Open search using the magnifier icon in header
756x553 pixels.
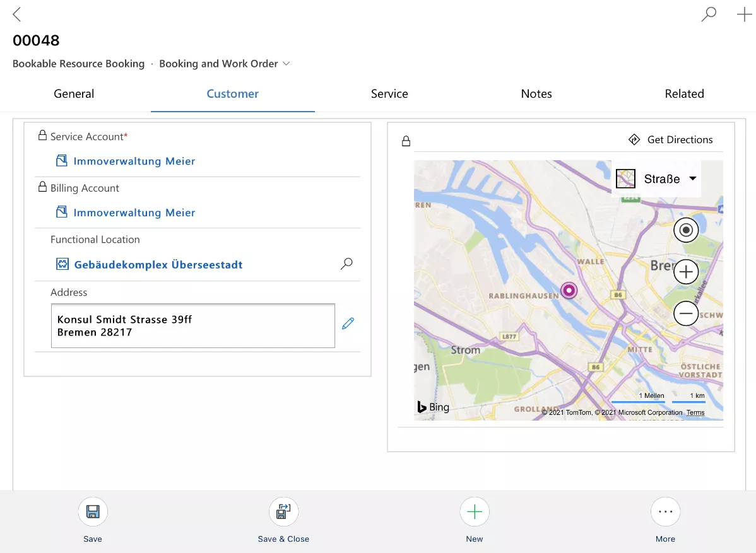[709, 15]
